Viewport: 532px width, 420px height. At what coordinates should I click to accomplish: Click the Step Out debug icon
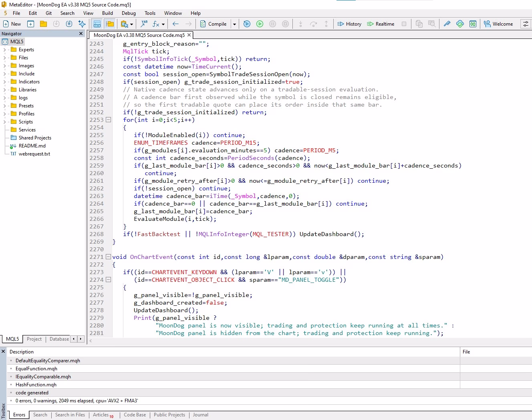click(326, 24)
